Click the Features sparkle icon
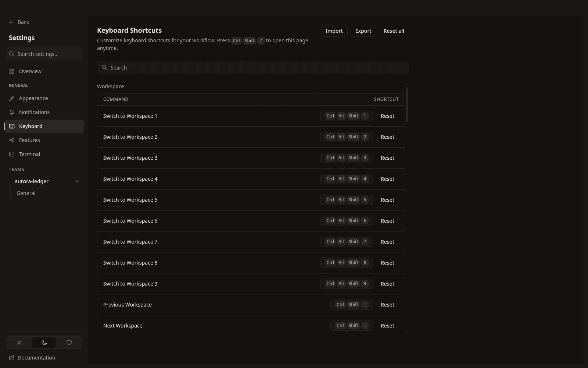The height and width of the screenshot is (368, 588). point(12,140)
